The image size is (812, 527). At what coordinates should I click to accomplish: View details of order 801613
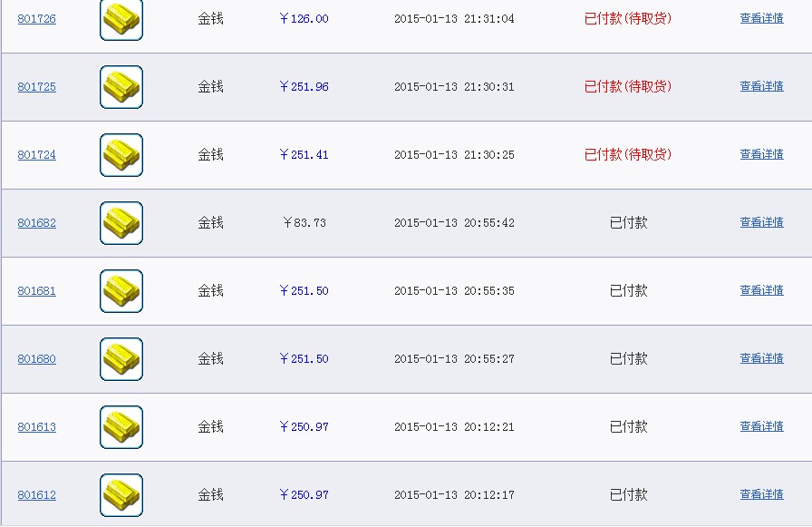tap(762, 426)
